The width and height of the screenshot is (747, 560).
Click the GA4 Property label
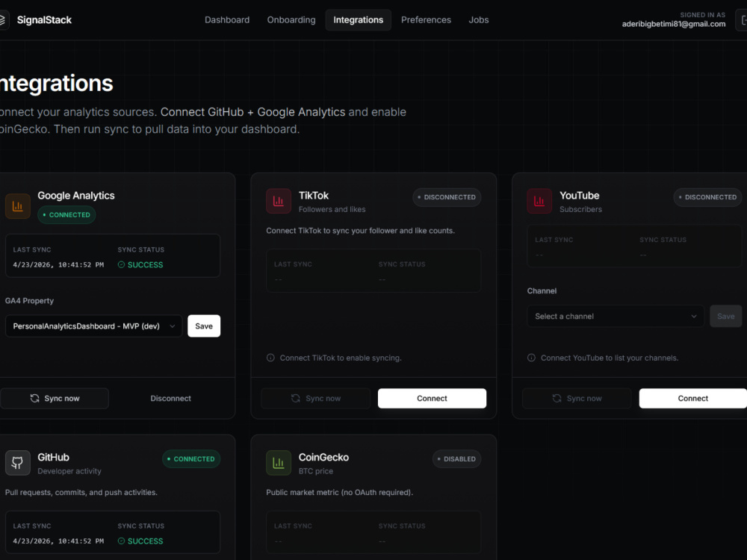pyautogui.click(x=30, y=301)
